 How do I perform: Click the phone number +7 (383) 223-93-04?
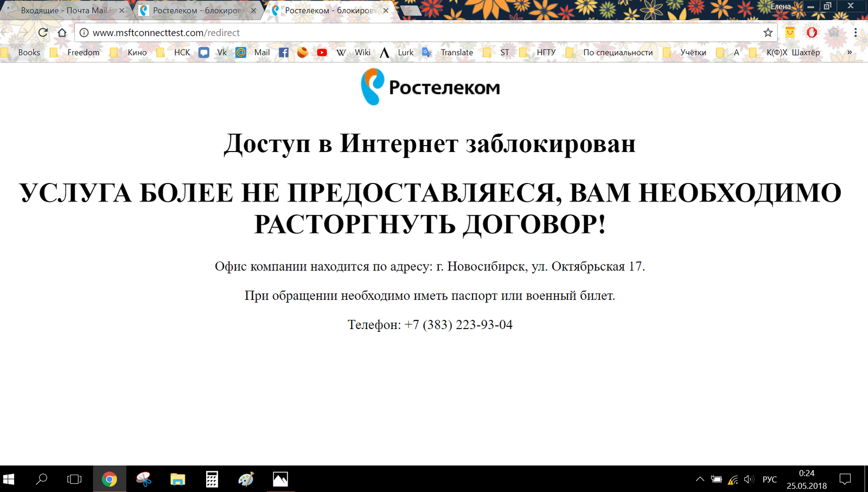coord(458,325)
